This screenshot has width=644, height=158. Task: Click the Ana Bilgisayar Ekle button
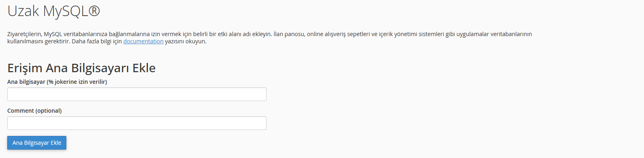[x=37, y=143]
